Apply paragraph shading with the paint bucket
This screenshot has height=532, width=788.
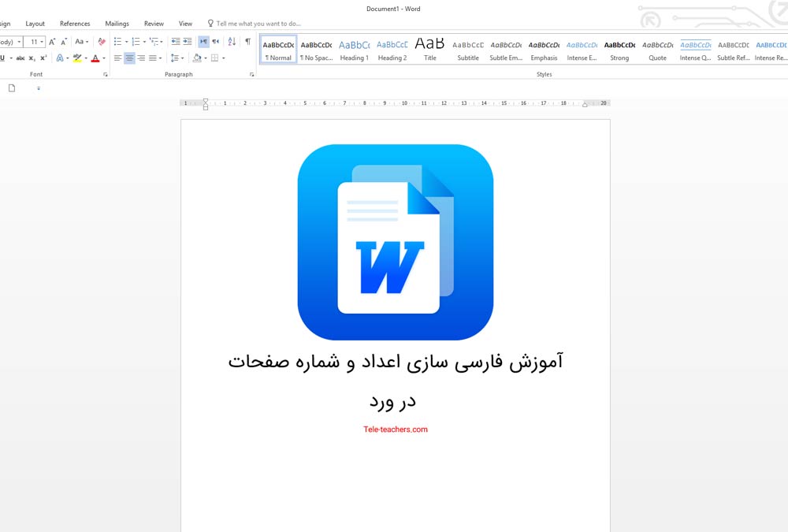[x=197, y=58]
